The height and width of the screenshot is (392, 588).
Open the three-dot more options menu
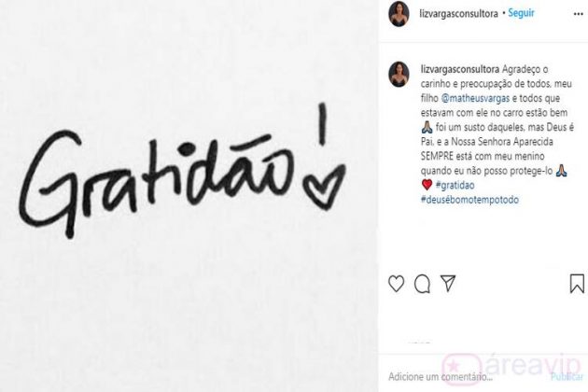click(x=579, y=14)
